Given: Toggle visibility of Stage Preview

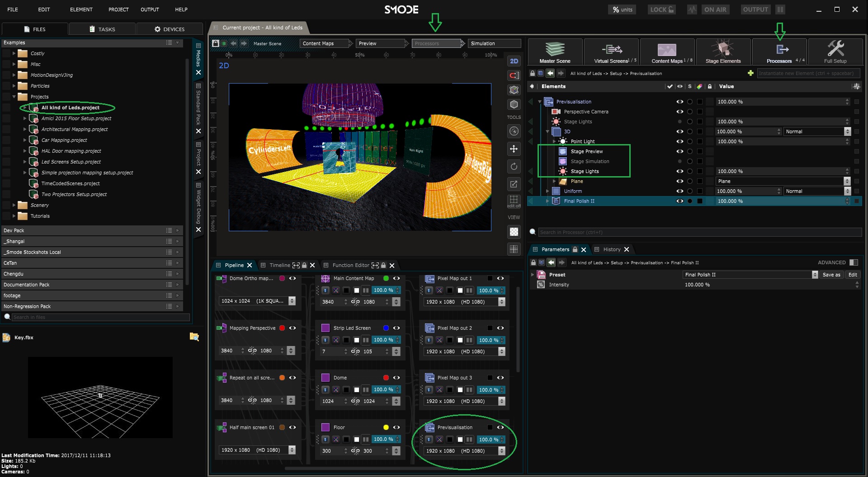Looking at the screenshot, I should (x=679, y=151).
